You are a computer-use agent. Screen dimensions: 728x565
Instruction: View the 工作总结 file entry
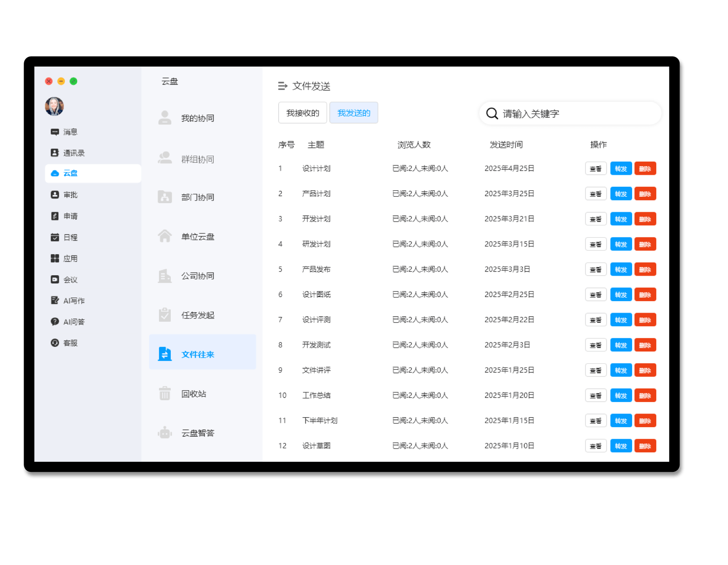[596, 395]
